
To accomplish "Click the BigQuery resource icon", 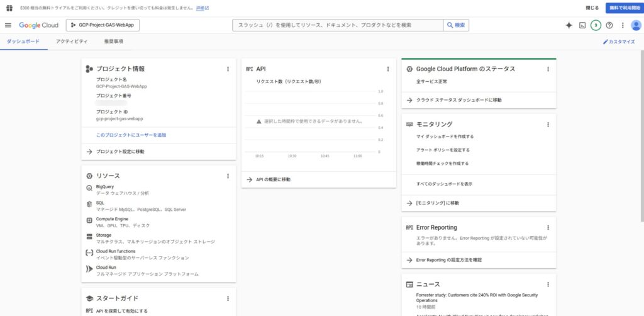I will point(89,188).
